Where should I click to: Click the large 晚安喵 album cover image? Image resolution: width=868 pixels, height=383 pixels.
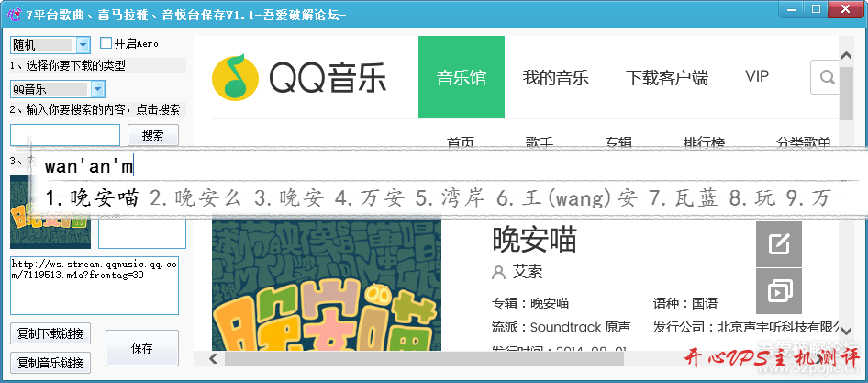[x=327, y=286]
